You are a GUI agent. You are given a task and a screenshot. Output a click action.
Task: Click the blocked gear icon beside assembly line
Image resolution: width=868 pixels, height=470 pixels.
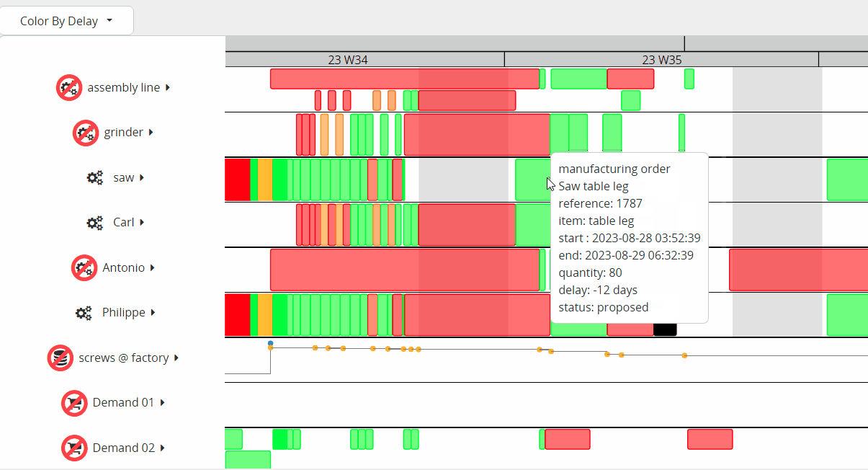pos(69,87)
